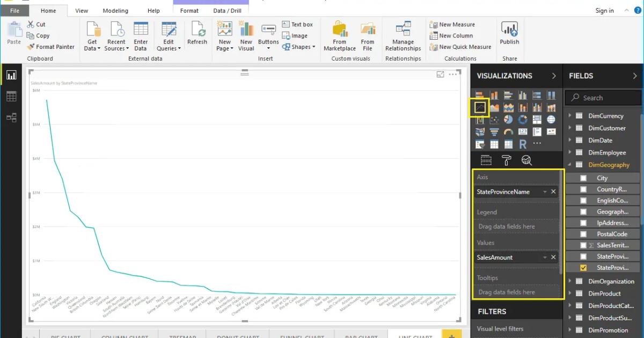The image size is (644, 338).
Task: Click the Publish button
Action: (509, 35)
